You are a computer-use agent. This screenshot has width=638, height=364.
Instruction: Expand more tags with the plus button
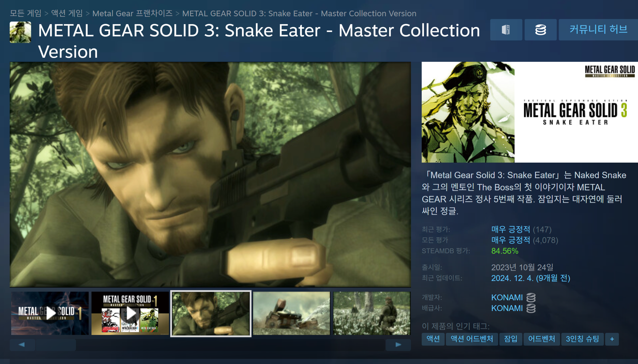click(x=612, y=339)
